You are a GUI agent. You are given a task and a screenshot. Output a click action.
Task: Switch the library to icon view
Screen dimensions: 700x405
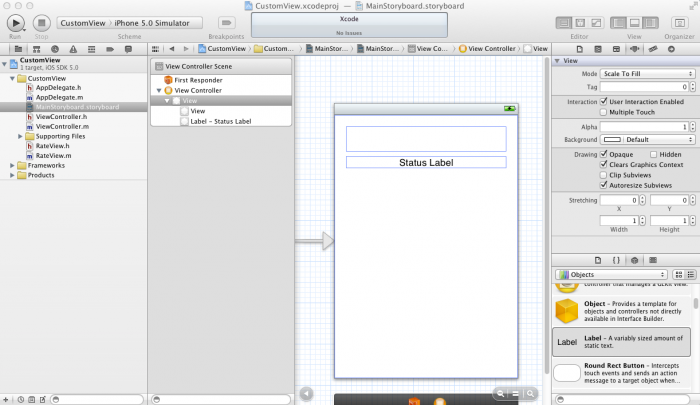point(679,275)
